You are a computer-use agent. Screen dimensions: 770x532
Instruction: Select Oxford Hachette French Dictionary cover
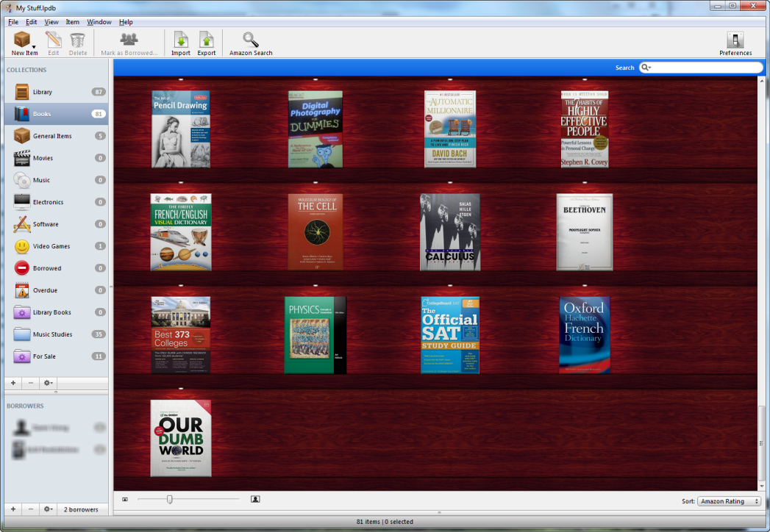[585, 335]
